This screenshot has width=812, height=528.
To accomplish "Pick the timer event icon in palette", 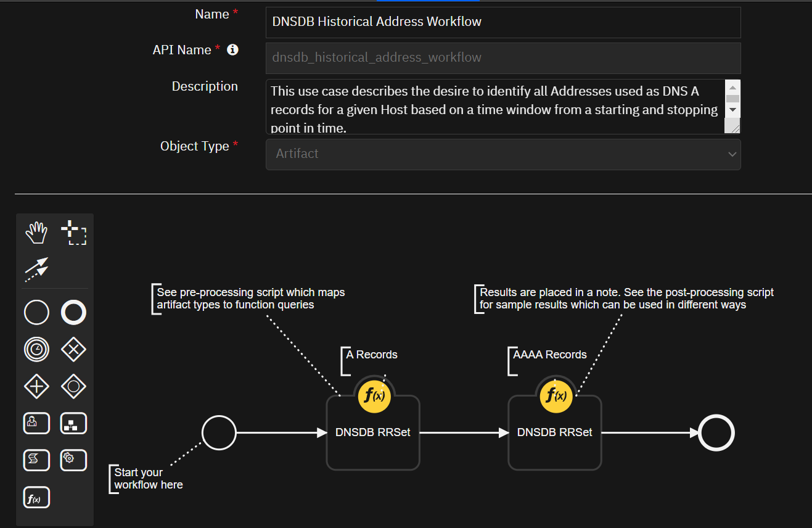I will (36, 350).
